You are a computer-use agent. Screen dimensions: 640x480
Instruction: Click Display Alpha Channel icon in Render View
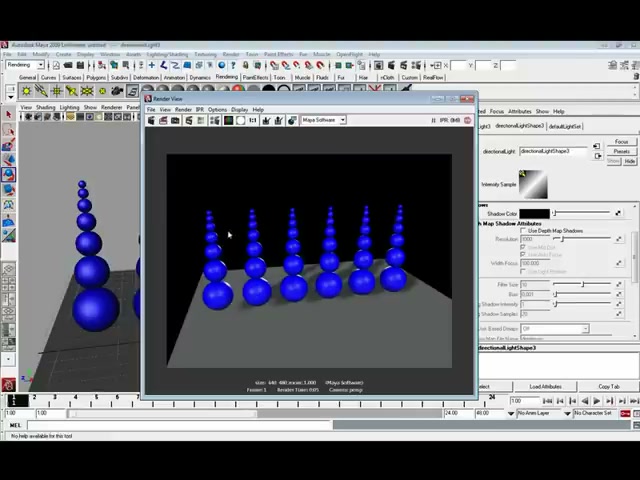click(240, 120)
